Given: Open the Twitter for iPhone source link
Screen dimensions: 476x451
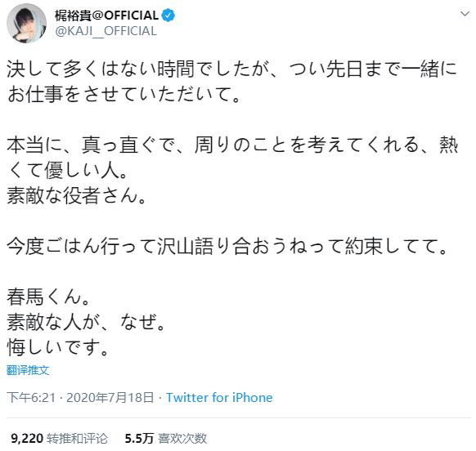Looking at the screenshot, I should point(219,397).
